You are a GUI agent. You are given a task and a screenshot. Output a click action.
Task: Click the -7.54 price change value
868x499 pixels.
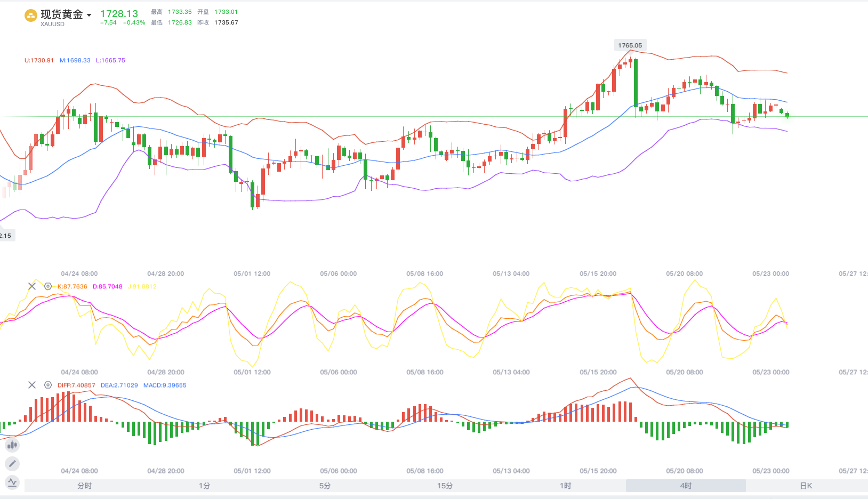point(108,22)
